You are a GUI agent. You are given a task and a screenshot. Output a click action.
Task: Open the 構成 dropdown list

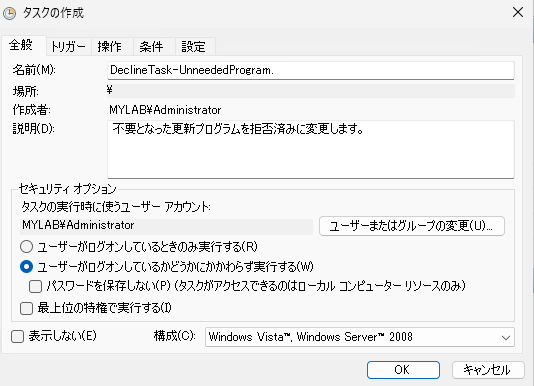pos(360,337)
